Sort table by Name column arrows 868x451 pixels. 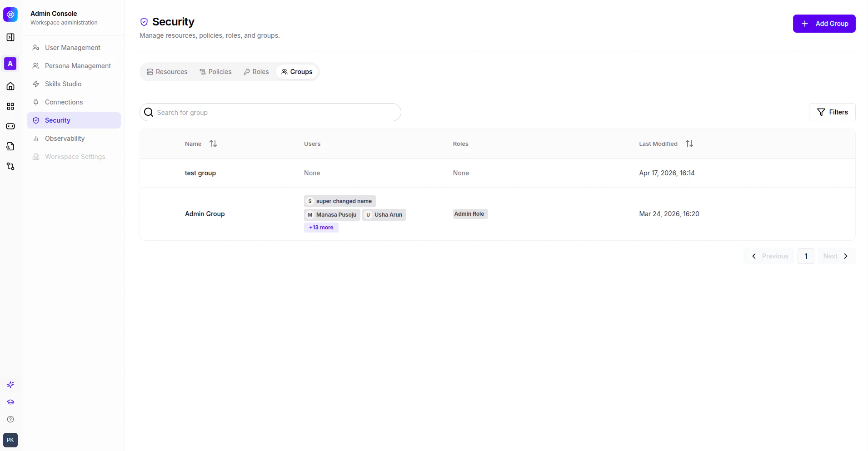coord(213,144)
